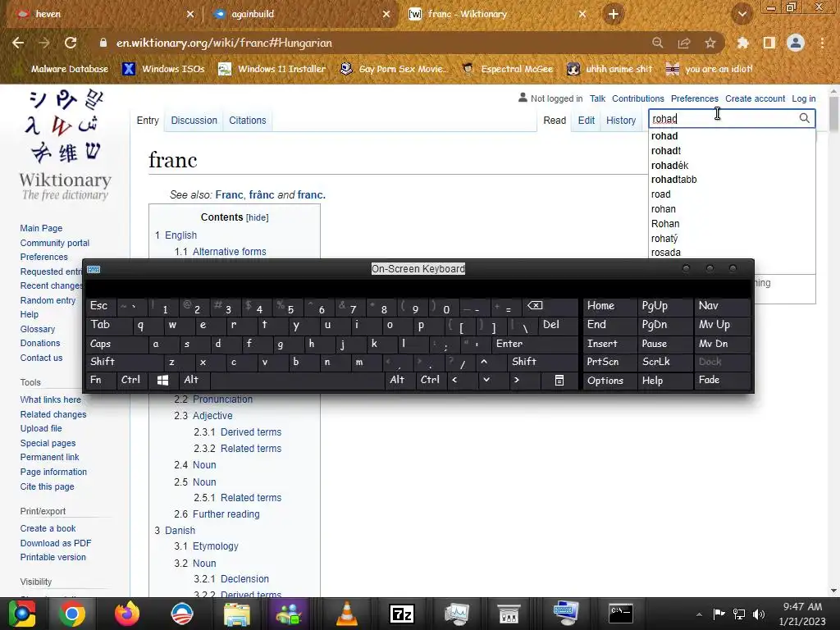Click the up arrow key on On-Screen Keyboard

(484, 362)
